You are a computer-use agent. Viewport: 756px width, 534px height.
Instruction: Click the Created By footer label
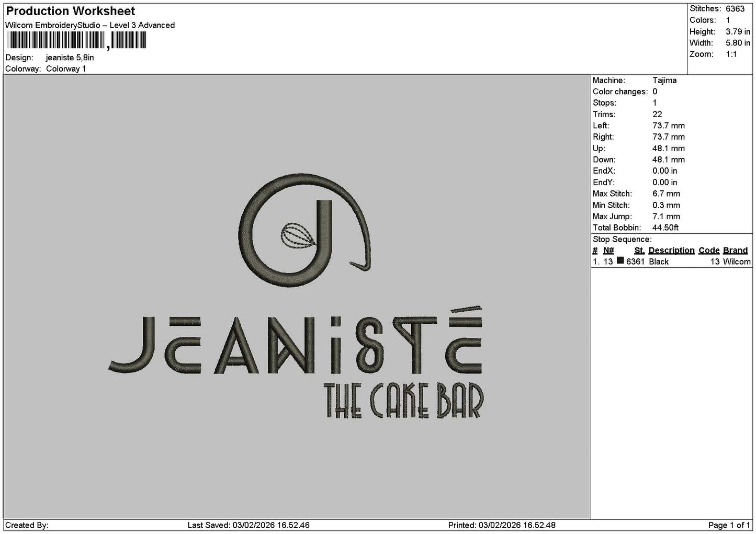[27, 525]
